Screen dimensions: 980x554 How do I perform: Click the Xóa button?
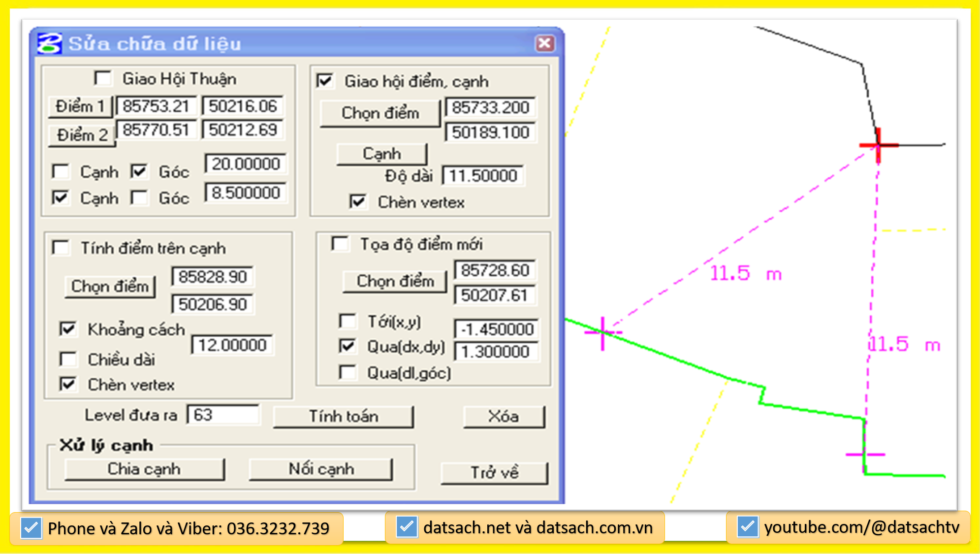(x=504, y=417)
